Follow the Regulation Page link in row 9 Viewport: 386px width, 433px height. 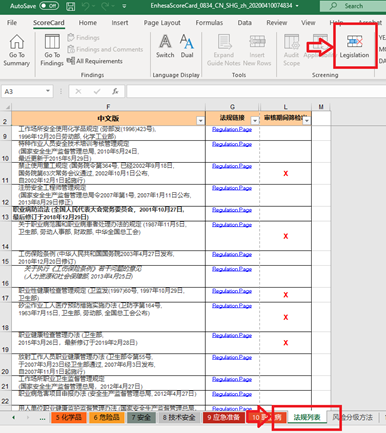[x=232, y=129]
